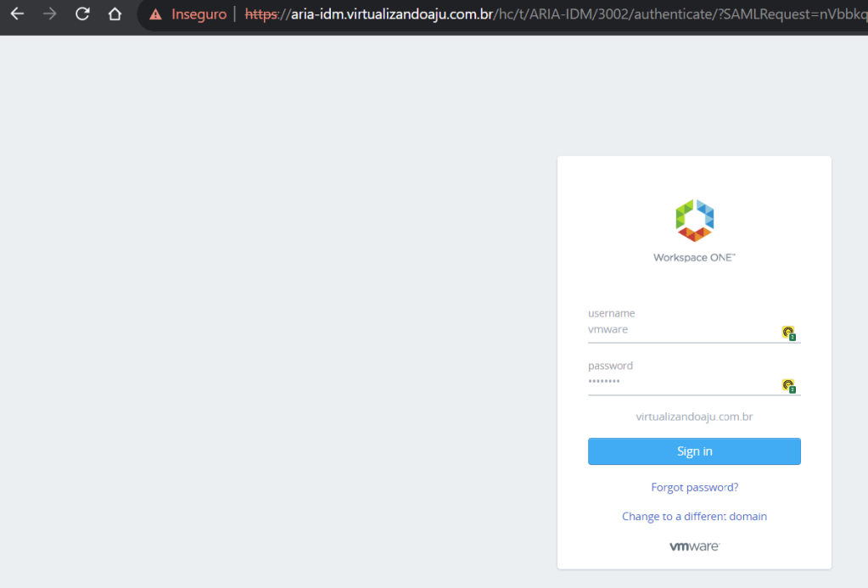The width and height of the screenshot is (868, 588).
Task: Click the browser back arrow
Action: [x=17, y=14]
